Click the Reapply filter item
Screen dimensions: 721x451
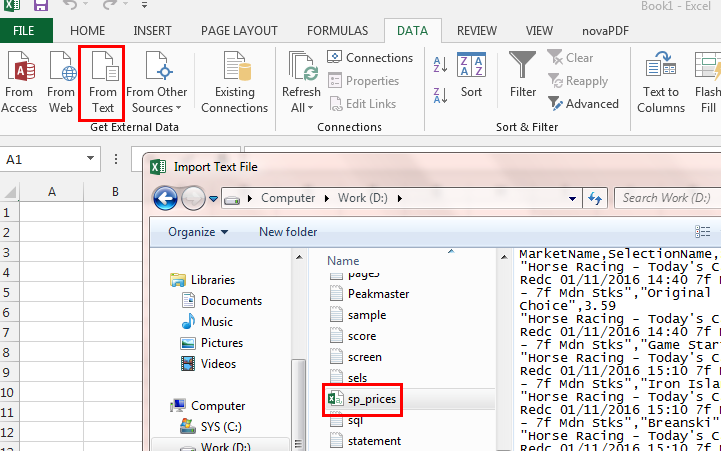pos(578,81)
